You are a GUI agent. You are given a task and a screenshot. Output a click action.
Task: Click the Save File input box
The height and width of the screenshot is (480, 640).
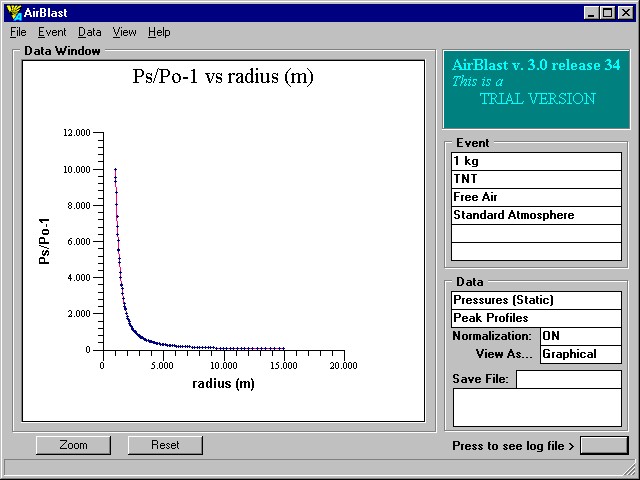point(569,379)
